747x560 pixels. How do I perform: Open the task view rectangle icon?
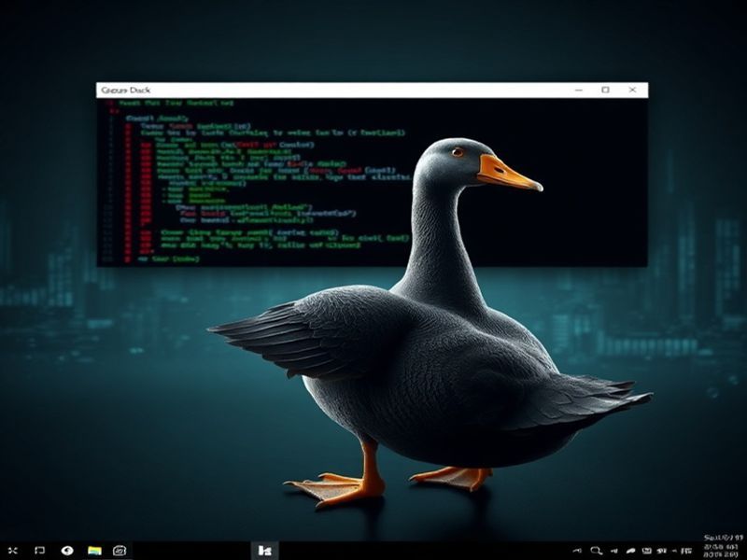tap(39, 551)
